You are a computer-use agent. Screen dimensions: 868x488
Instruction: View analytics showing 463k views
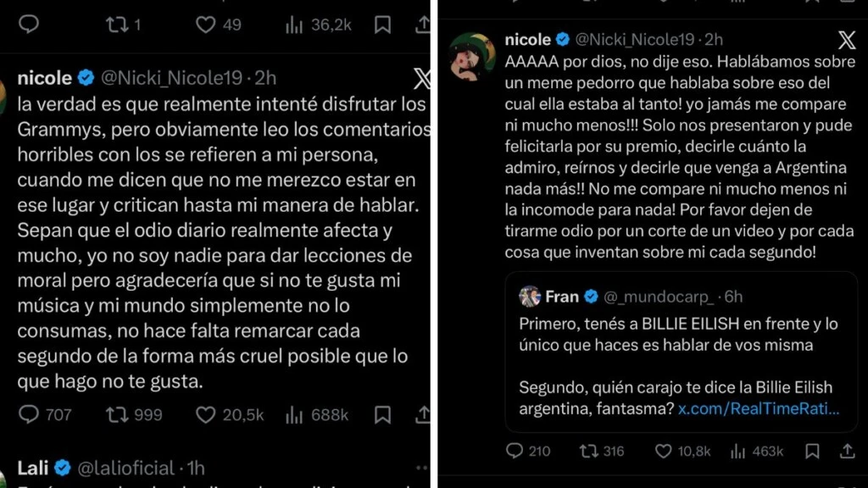tap(738, 451)
